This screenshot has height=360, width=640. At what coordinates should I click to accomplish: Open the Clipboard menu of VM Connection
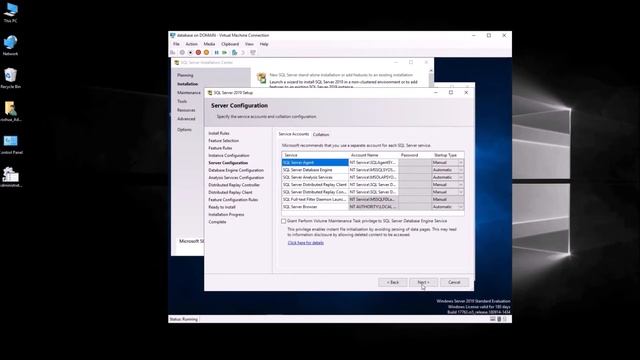[x=230, y=44]
